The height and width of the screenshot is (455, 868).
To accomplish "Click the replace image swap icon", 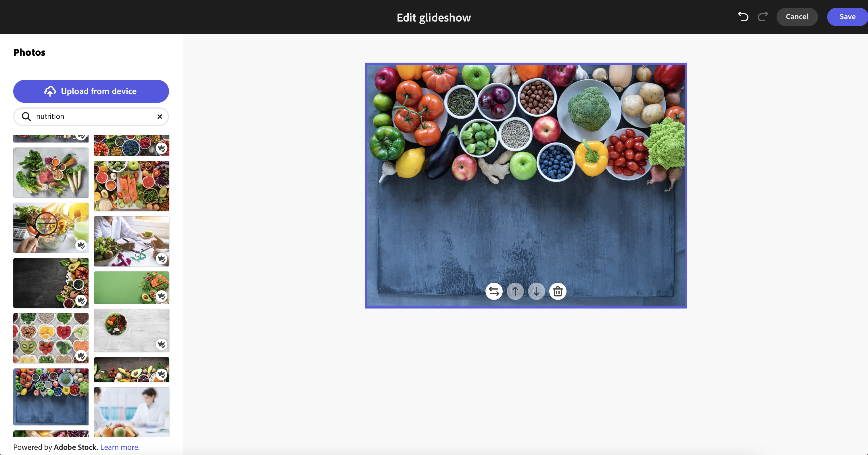I will [x=494, y=291].
